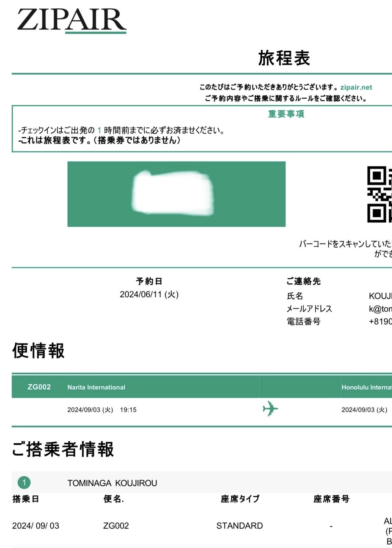Click the 重要事項 heading

pyautogui.click(x=286, y=114)
